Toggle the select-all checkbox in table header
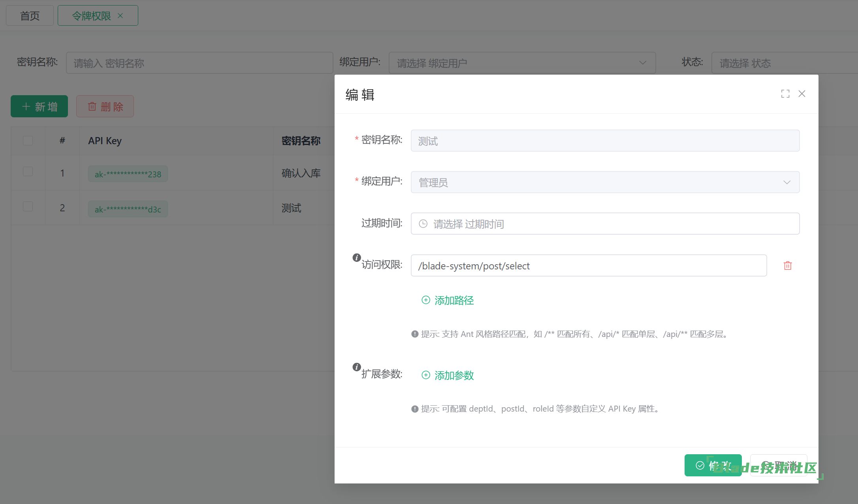This screenshot has width=858, height=504. coord(28,141)
